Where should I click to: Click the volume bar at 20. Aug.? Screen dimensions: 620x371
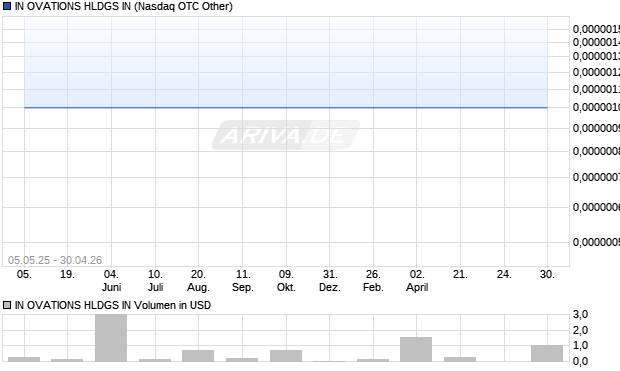pos(198,356)
